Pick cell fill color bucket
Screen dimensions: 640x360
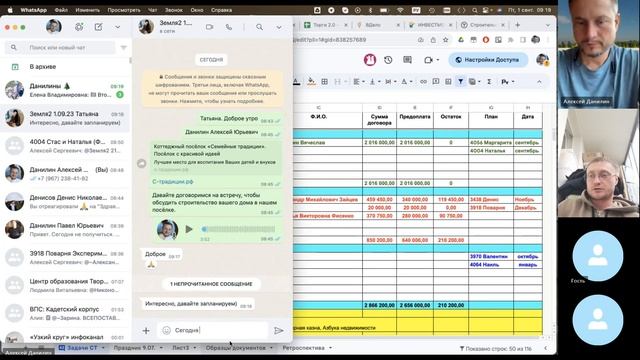(311, 82)
